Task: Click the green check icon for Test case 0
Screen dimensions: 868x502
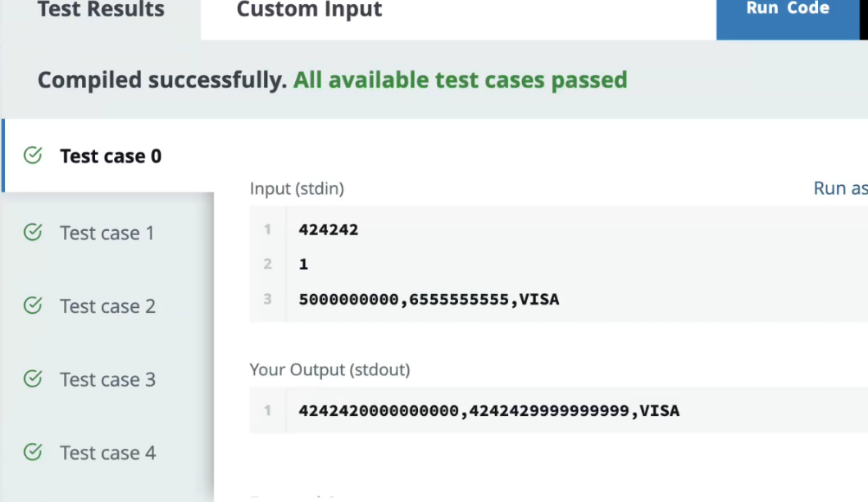Action: pos(33,156)
